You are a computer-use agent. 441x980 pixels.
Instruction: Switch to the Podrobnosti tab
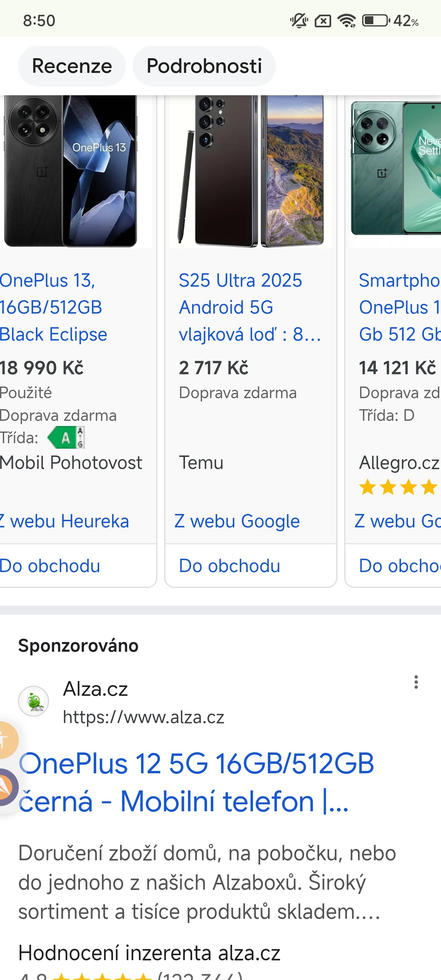tap(204, 66)
